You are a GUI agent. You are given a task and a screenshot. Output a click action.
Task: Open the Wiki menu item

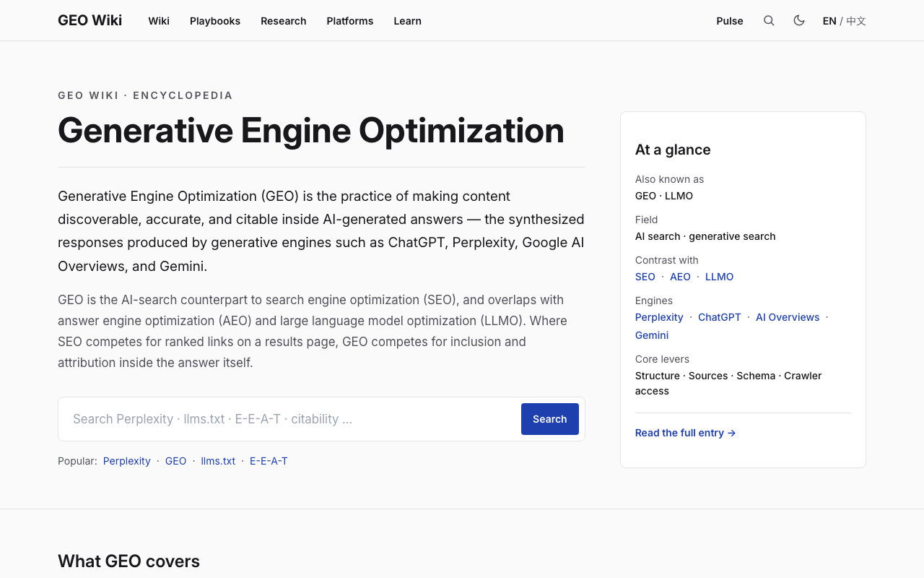tap(159, 21)
